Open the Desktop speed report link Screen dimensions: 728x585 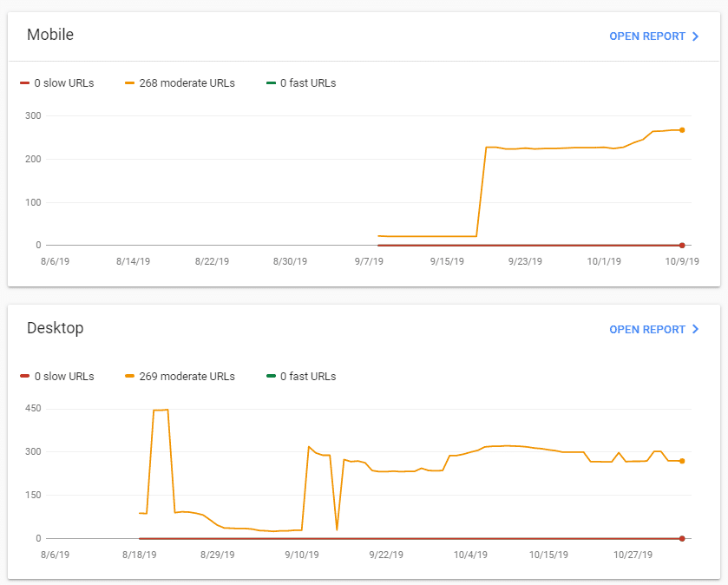[647, 330]
